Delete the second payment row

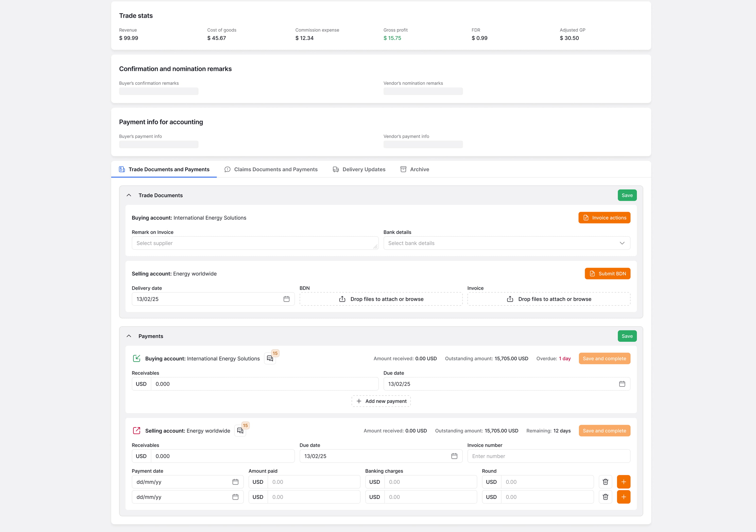click(605, 497)
